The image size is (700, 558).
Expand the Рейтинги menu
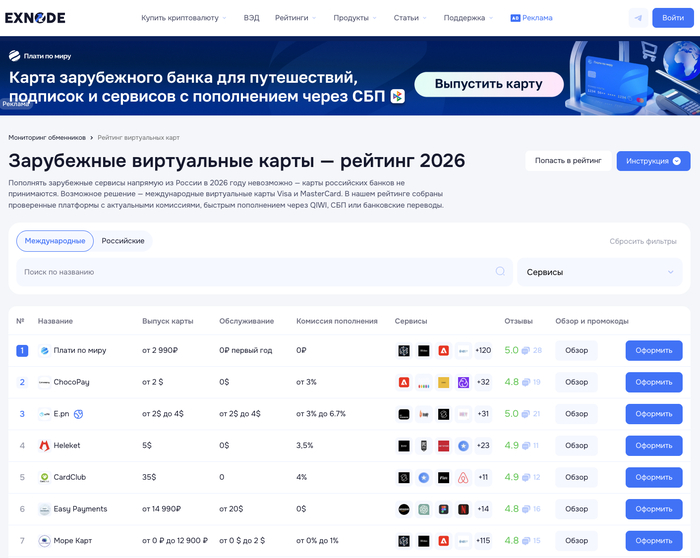[x=296, y=18]
